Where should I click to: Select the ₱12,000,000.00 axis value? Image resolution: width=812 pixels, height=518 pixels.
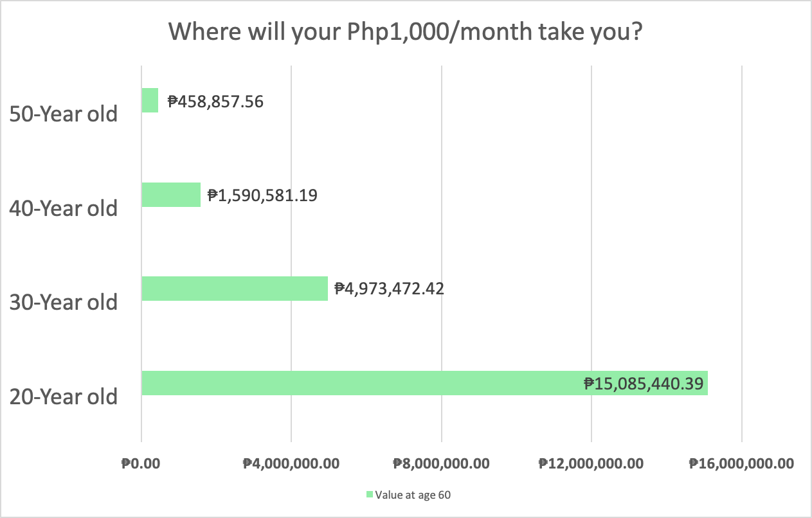point(591,463)
